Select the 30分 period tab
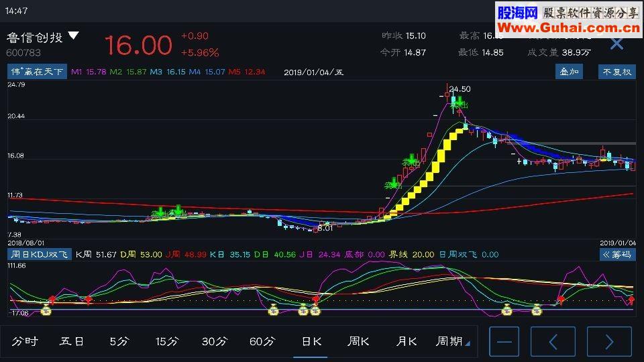Image resolution: width=644 pixels, height=362 pixels. click(x=215, y=341)
